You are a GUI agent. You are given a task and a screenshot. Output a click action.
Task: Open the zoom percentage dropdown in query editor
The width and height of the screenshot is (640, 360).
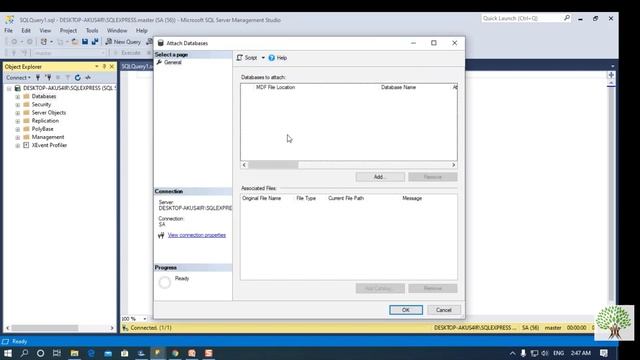[144, 319]
